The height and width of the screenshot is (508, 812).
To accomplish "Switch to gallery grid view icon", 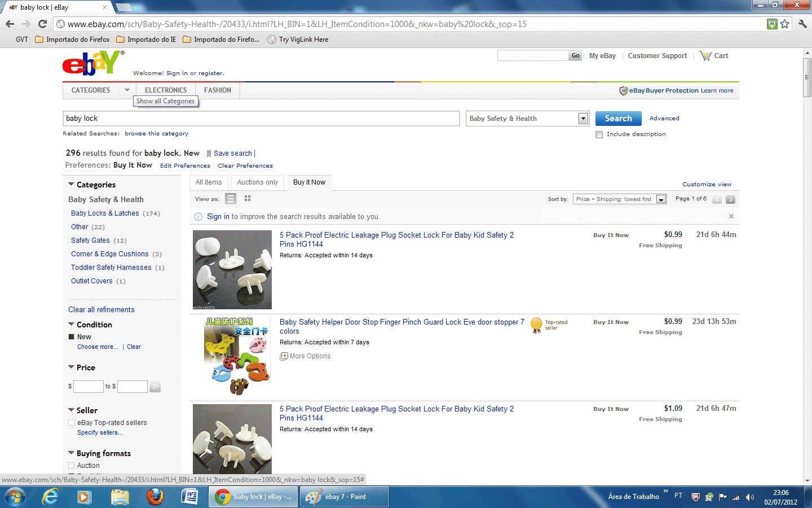I will 248,199.
